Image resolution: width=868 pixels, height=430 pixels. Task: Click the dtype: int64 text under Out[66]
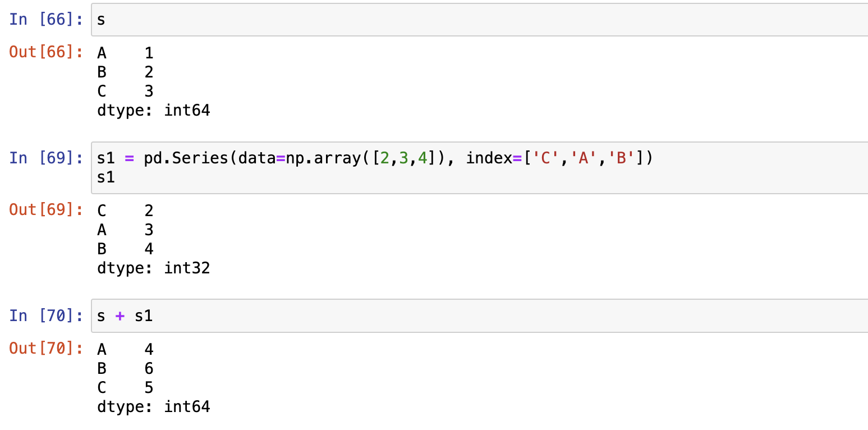[154, 111]
